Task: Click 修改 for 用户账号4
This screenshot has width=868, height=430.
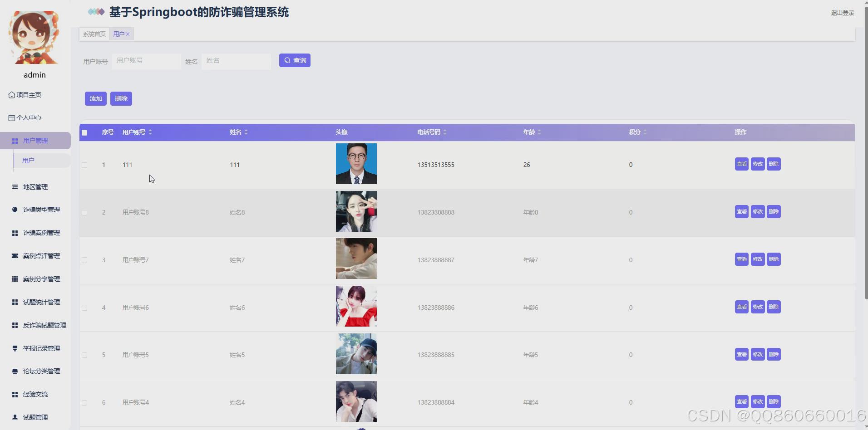Action: 758,402
